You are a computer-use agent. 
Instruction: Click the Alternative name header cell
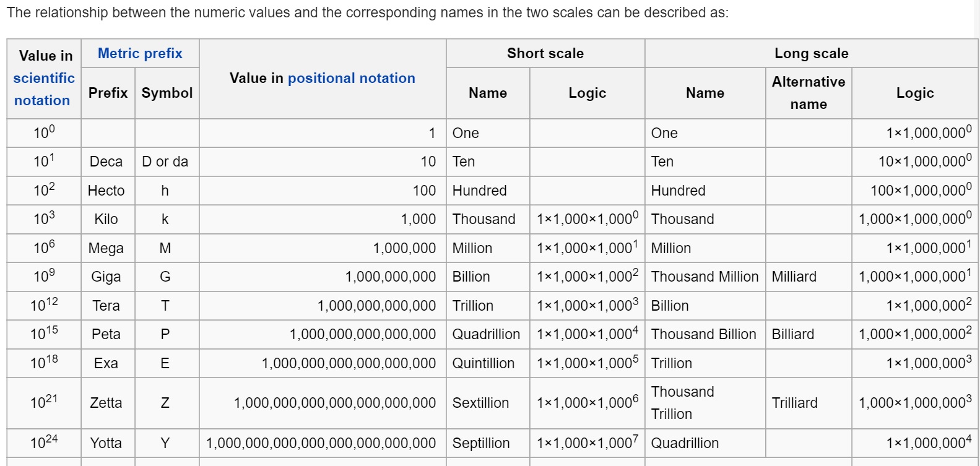point(809,93)
